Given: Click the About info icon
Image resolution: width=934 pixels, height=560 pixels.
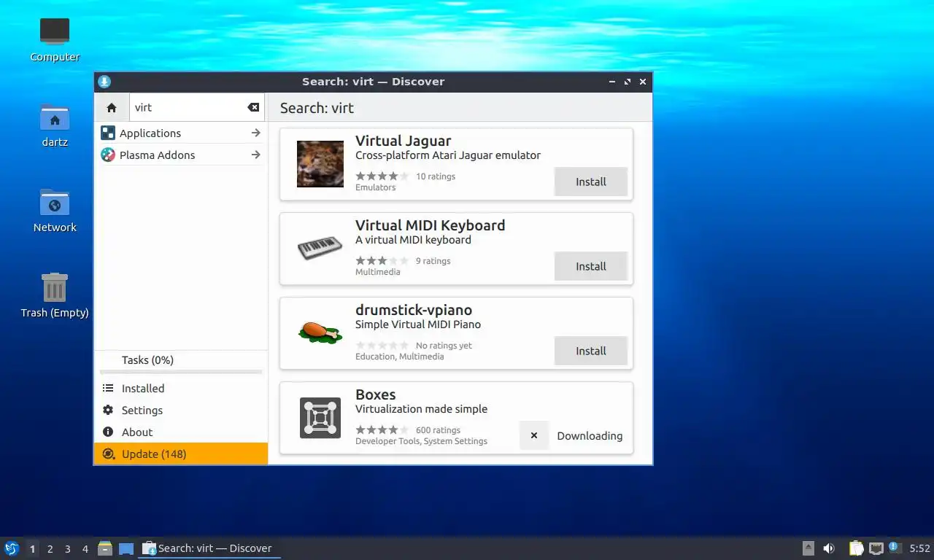Looking at the screenshot, I should 108,432.
